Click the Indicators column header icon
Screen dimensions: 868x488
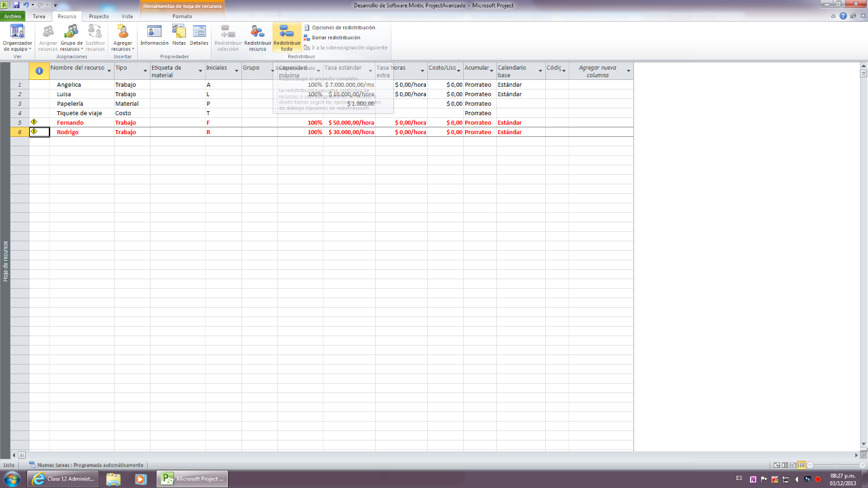coord(39,70)
